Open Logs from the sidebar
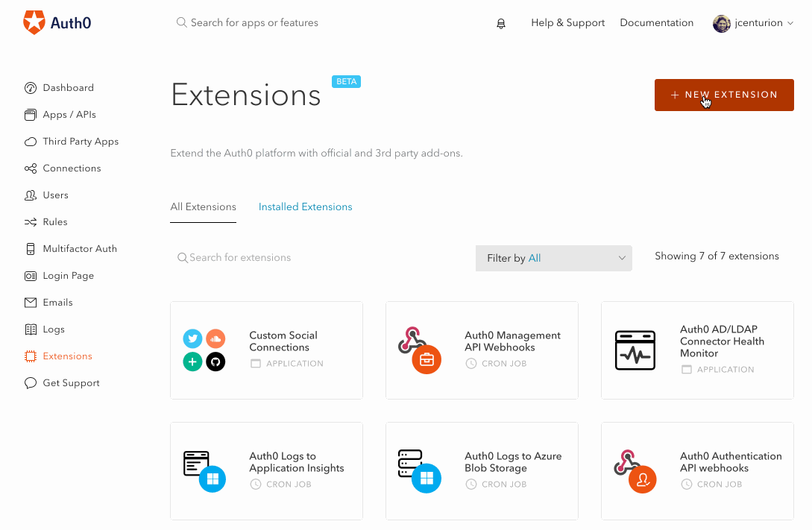The width and height of the screenshot is (812, 530). click(54, 329)
